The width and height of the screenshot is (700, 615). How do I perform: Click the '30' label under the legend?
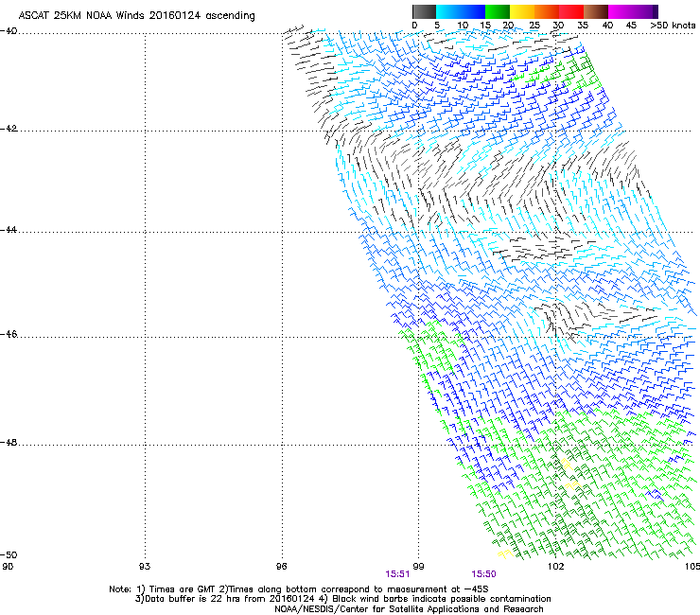558,26
